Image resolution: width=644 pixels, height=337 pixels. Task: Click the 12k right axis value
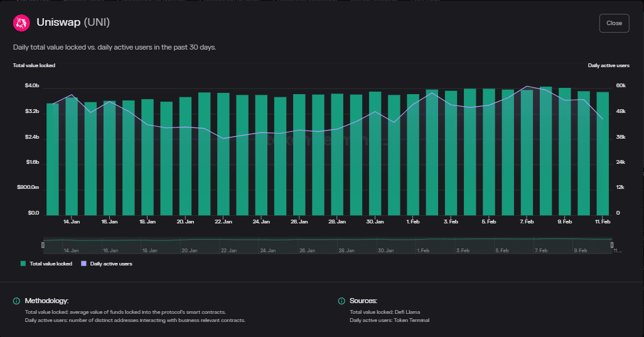(x=620, y=187)
